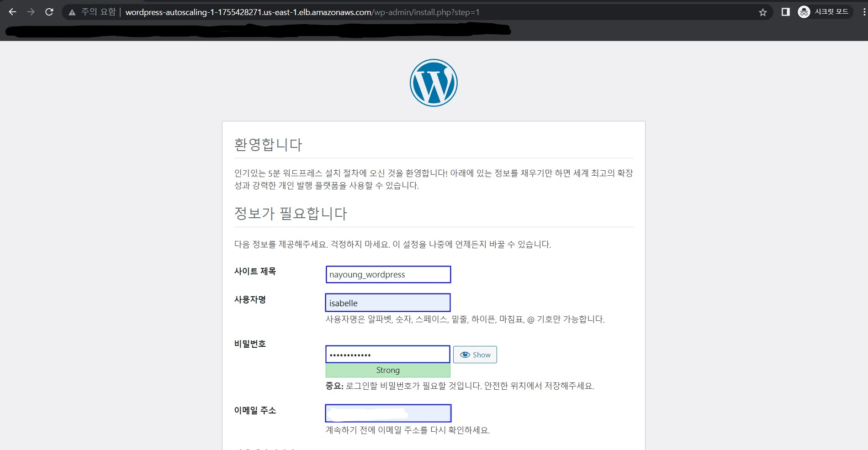Click the URL in the address bar
Viewport: 868px width, 450px height.
[302, 12]
